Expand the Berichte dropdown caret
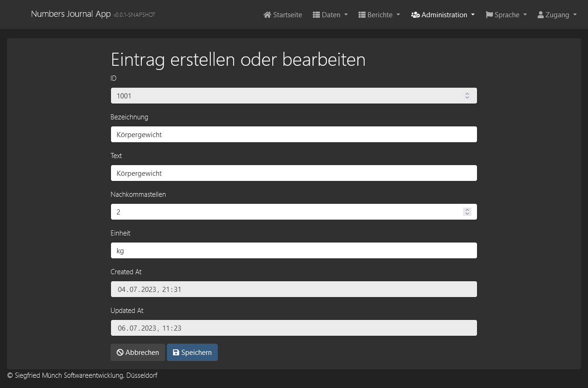 [398, 15]
